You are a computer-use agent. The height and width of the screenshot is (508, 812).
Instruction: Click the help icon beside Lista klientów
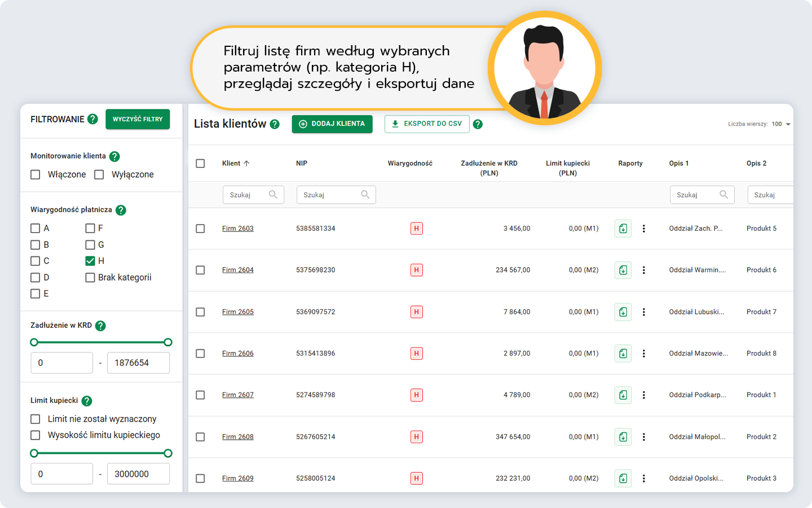pos(275,124)
